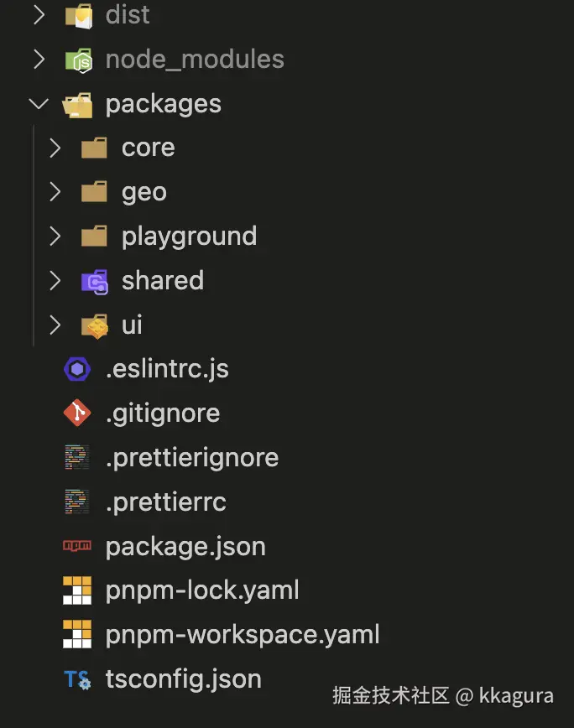Click the purple shared folder icon
574x728 pixels.
pyautogui.click(x=94, y=281)
